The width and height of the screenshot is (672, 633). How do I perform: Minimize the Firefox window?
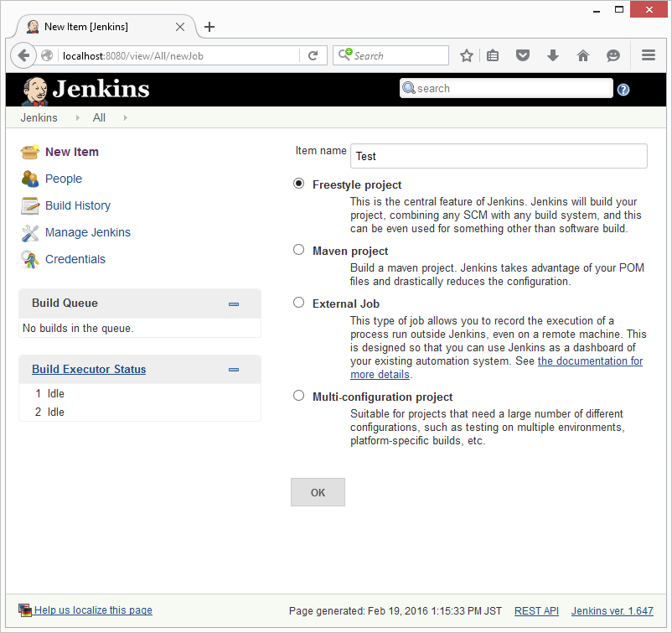596,10
